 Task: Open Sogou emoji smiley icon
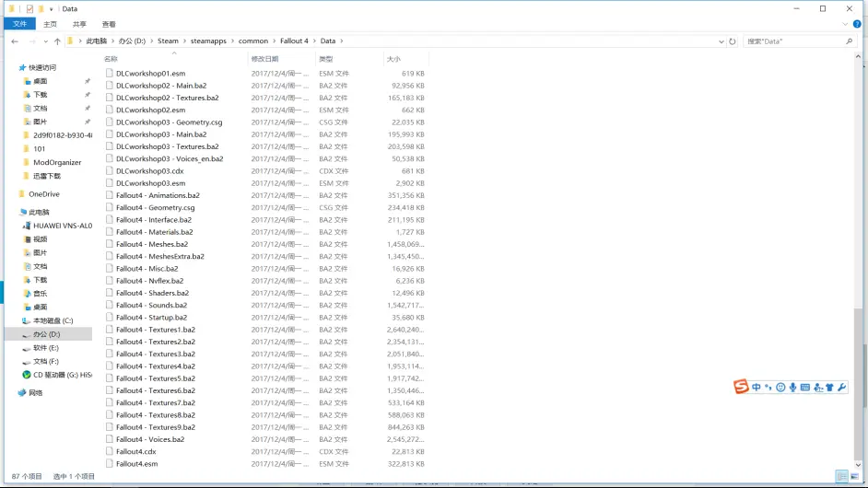coord(780,388)
